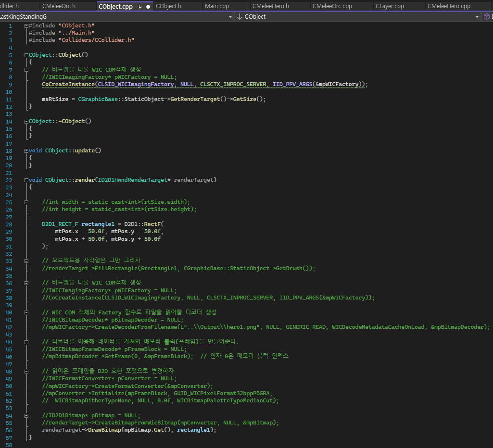The image size is (493, 448).
Task: Click "CObject.h" include string on line 1
Action: [x=76, y=25]
